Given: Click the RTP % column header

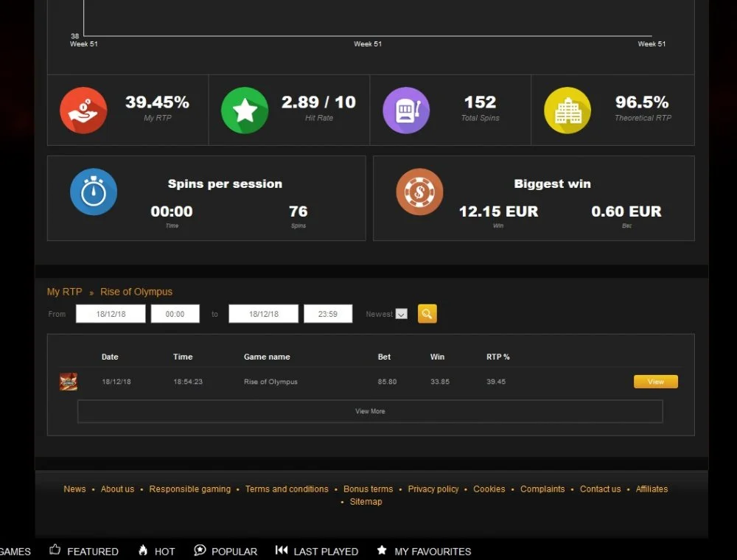Looking at the screenshot, I should [497, 357].
